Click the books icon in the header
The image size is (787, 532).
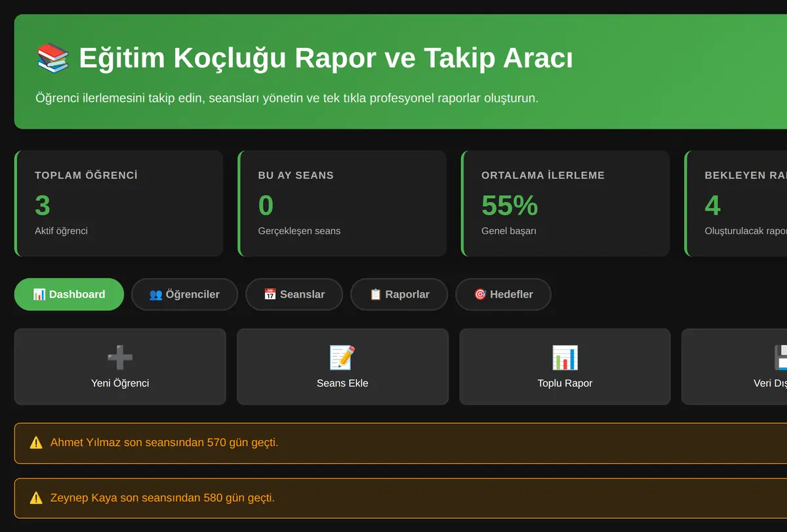53,58
